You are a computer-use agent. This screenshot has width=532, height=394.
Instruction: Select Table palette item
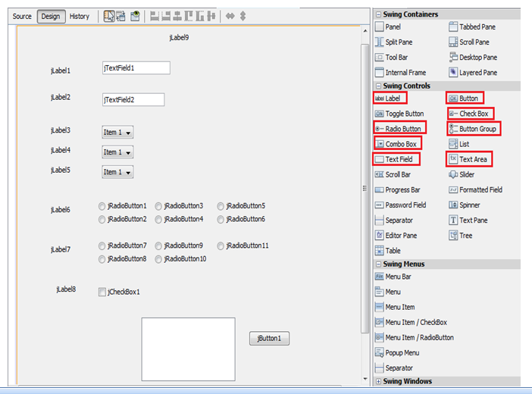point(388,251)
